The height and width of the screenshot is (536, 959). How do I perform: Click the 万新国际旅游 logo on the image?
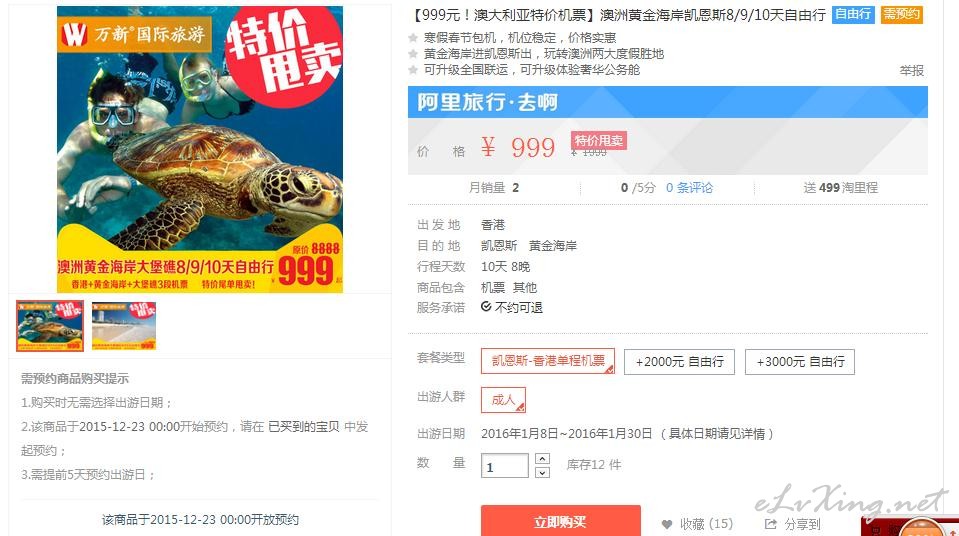click(134, 34)
